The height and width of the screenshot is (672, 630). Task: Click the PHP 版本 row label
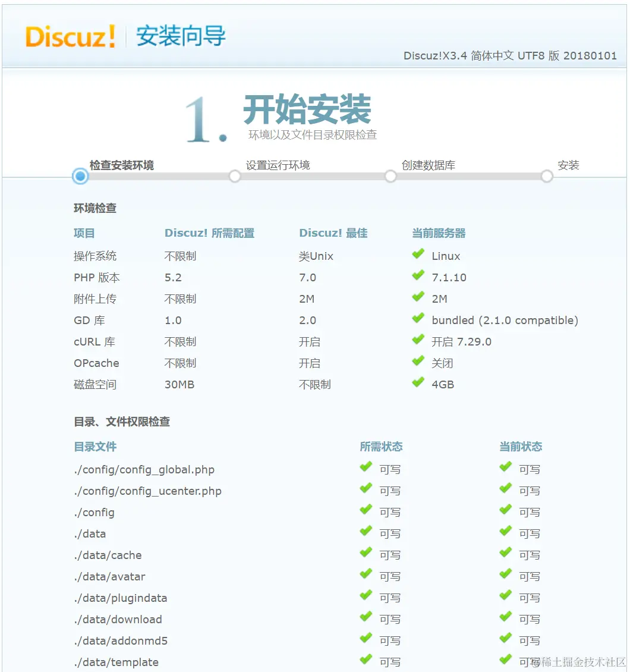coord(97,278)
